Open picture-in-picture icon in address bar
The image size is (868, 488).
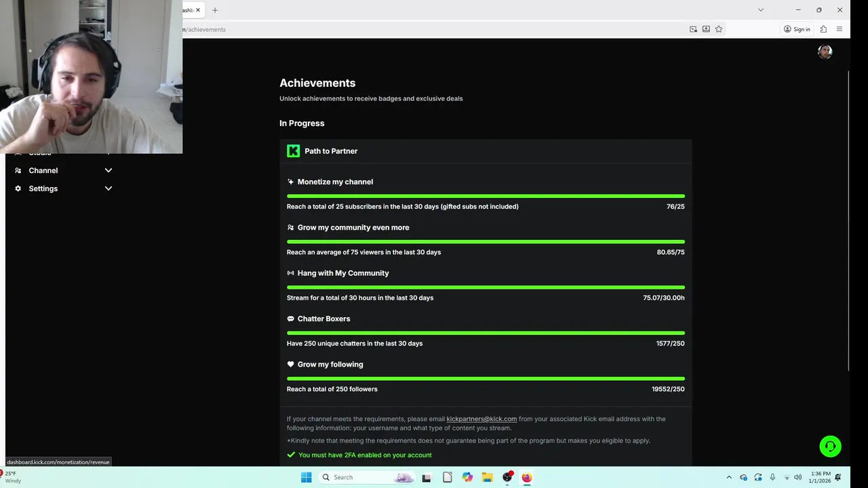[693, 29]
